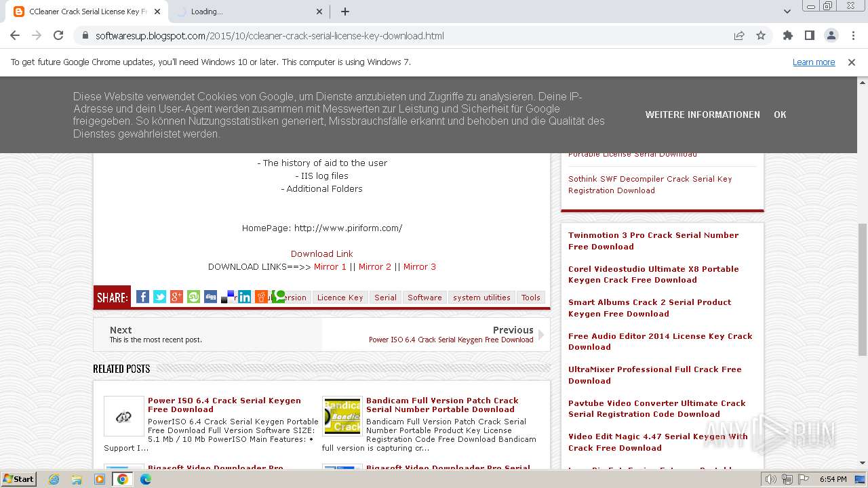Image resolution: width=868 pixels, height=488 pixels.
Task: Reload the current page
Action: [58, 35]
